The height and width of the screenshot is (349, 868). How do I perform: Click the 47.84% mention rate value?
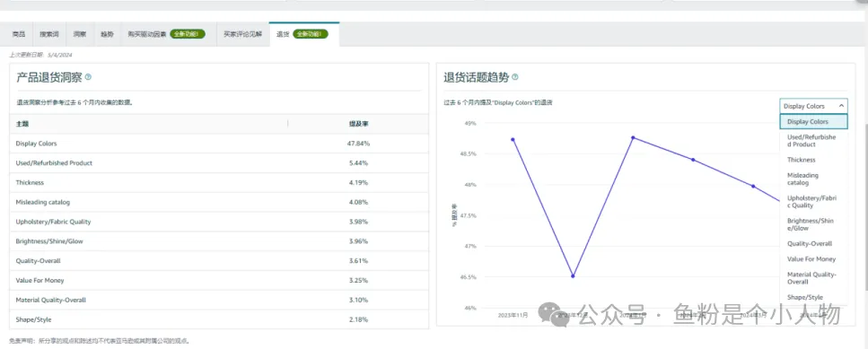(359, 144)
